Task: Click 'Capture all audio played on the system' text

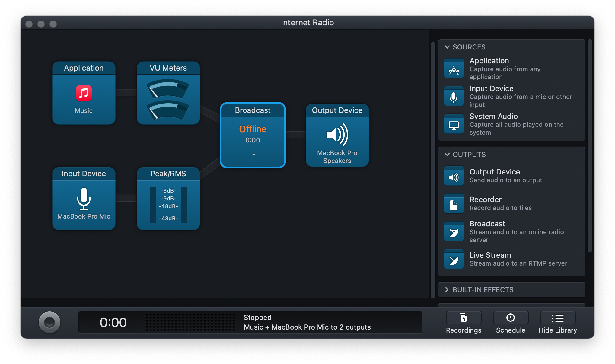Action: pos(516,129)
